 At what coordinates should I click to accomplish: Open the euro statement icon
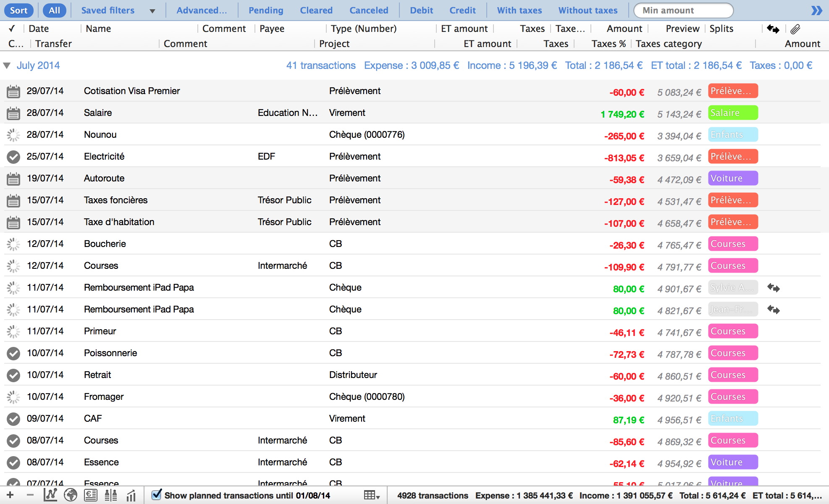click(90, 495)
